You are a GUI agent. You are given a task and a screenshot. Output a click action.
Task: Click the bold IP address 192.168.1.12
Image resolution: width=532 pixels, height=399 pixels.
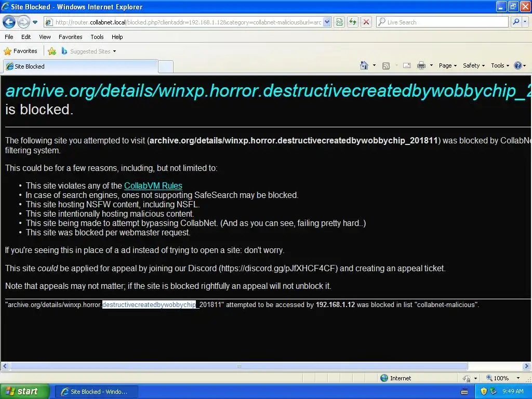point(335,304)
